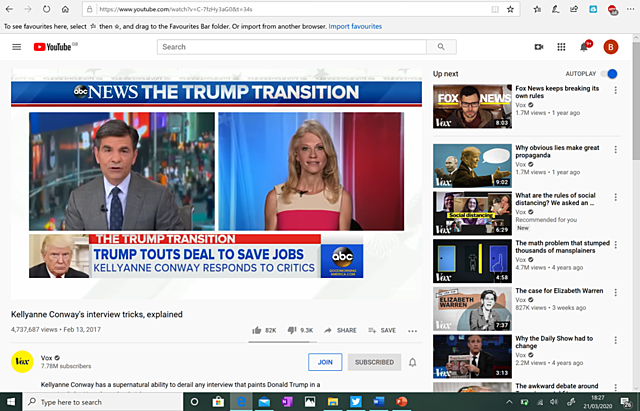Open the Mail app from the taskbar
The image size is (640, 411).
(264, 402)
